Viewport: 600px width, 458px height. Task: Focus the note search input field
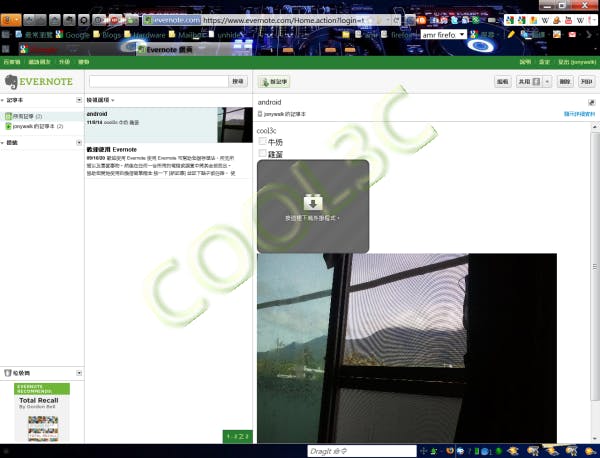(159, 81)
